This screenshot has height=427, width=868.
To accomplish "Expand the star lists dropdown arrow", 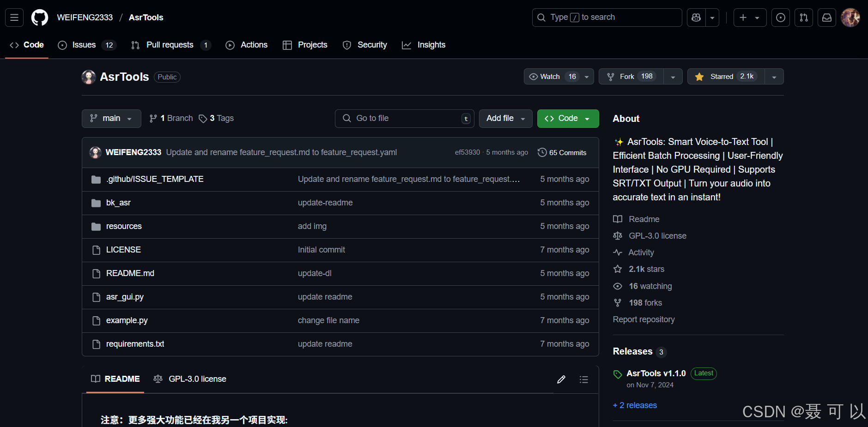I will pyautogui.click(x=774, y=77).
